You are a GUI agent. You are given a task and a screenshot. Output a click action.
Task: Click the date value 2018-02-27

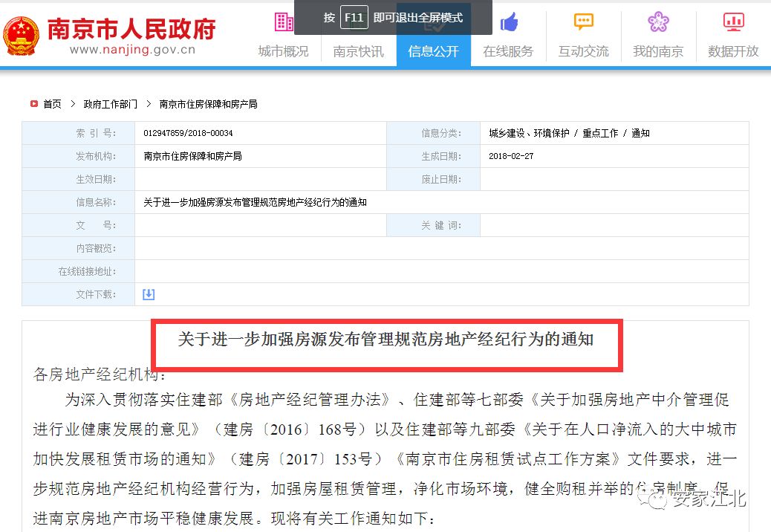tap(511, 156)
